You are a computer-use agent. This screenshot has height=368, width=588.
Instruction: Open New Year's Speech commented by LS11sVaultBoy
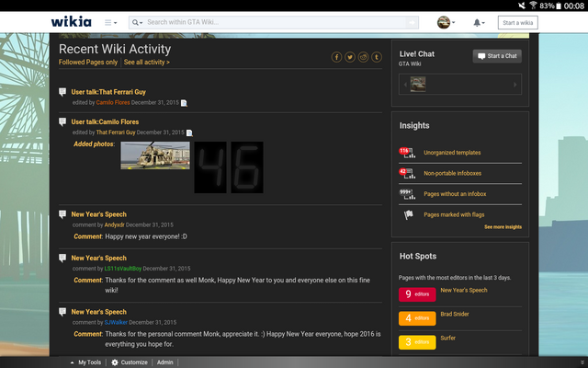click(x=99, y=258)
